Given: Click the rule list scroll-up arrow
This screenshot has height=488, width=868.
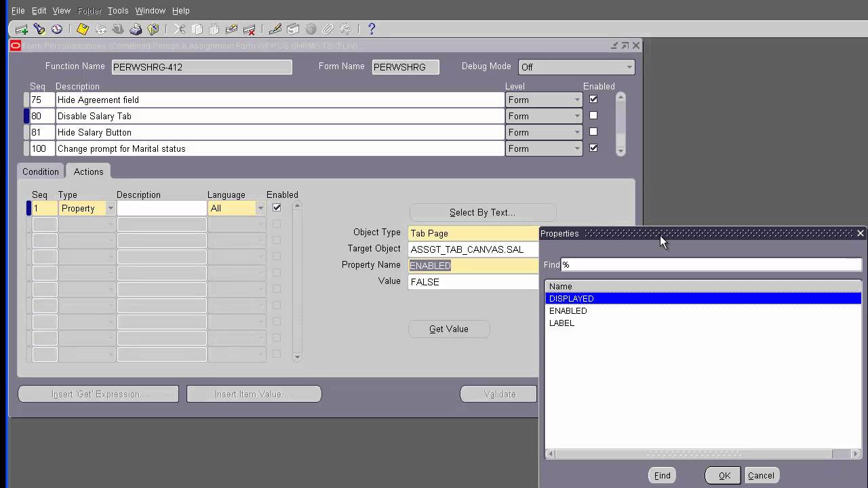Looking at the screenshot, I should 620,97.
